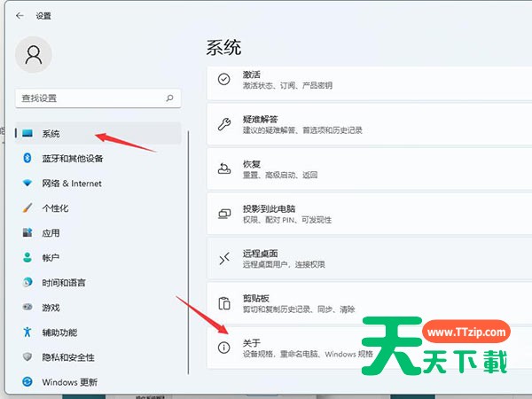
Task: Click the 查找设置 search input field
Action: pyautogui.click(x=89, y=98)
